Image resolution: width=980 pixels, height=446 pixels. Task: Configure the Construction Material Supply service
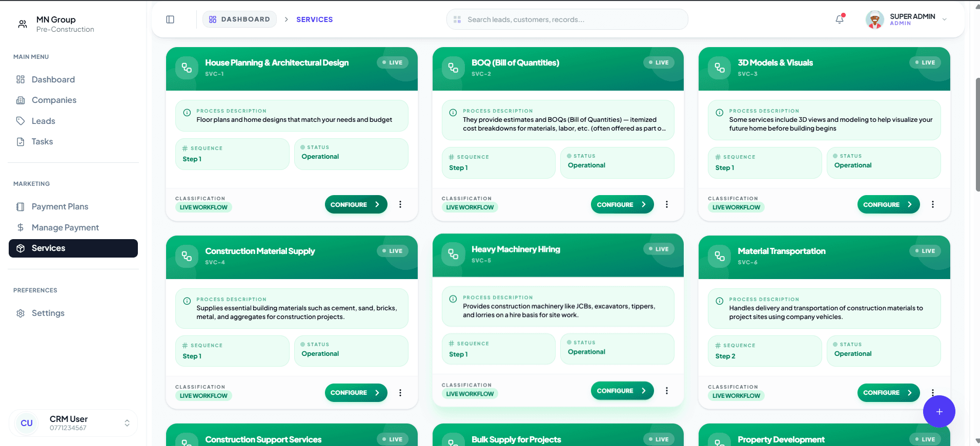[x=356, y=393]
